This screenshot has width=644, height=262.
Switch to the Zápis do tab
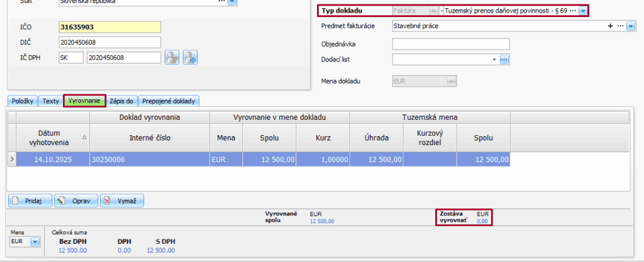tap(121, 101)
